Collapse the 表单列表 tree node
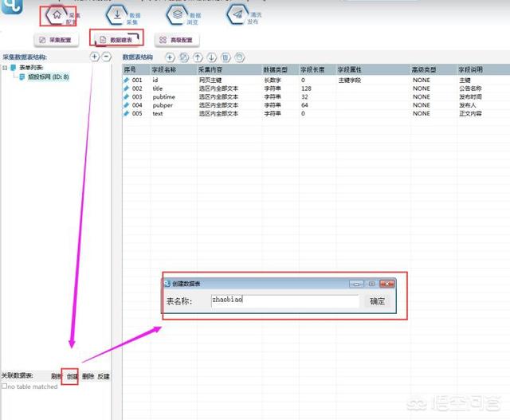Screen dimensions: 510x420 click(5, 68)
